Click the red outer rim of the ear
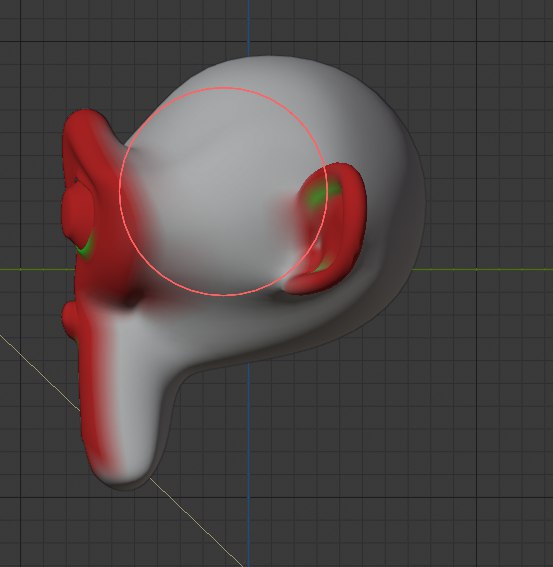Image resolution: width=553 pixels, height=567 pixels. pos(354,217)
